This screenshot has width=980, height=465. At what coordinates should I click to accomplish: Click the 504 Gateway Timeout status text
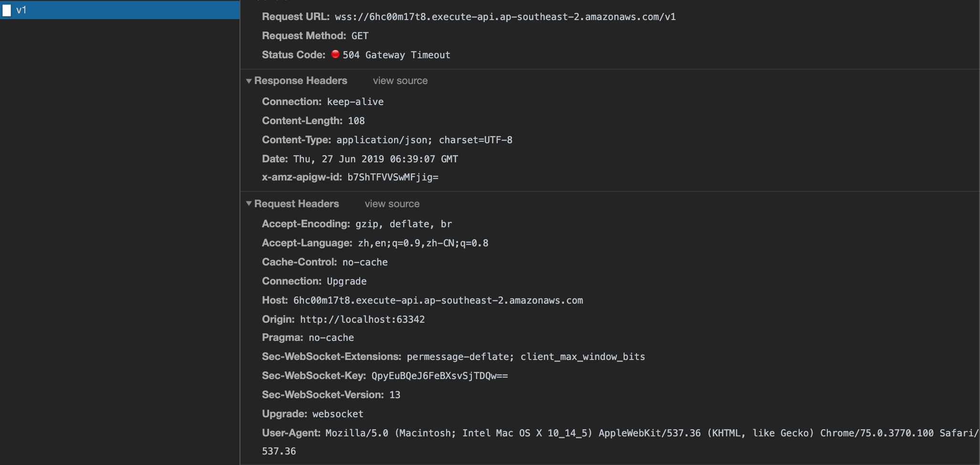pos(396,54)
